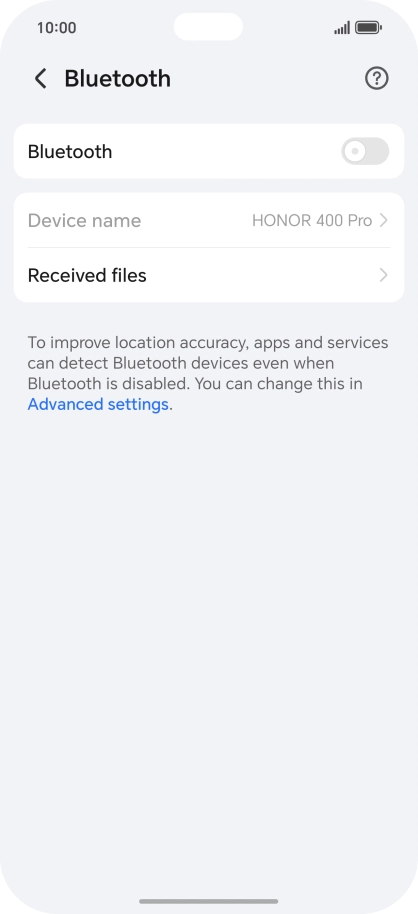Open the Received files entry

(209, 275)
